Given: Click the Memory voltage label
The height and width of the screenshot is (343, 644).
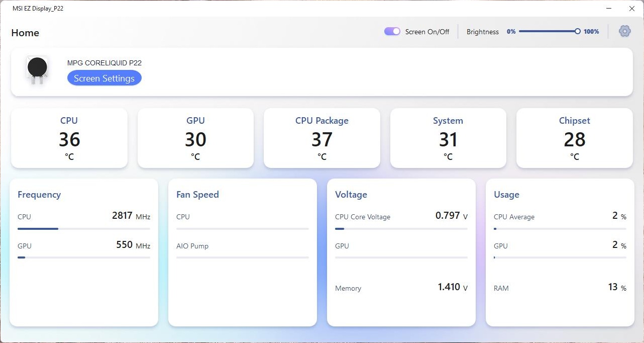Looking at the screenshot, I should click(348, 289).
